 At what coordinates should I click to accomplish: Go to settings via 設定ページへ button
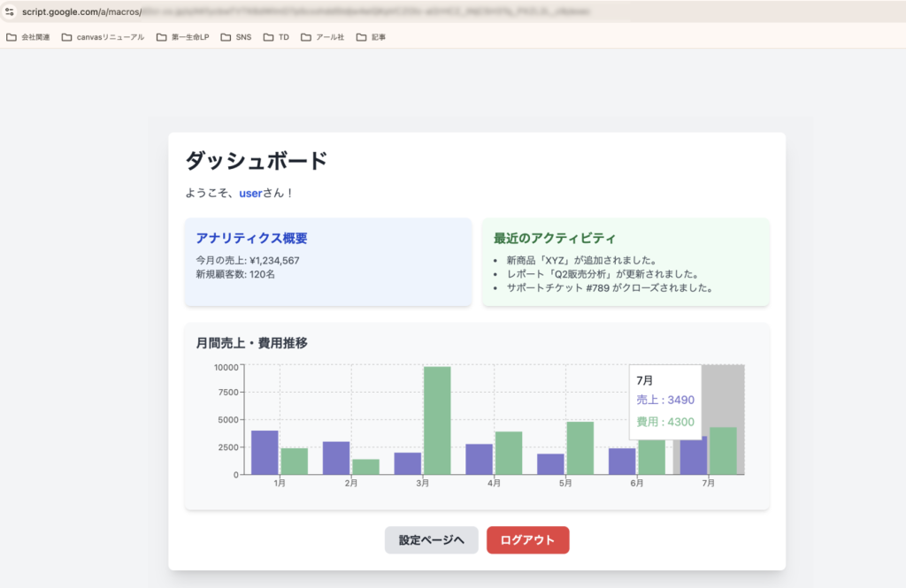pos(431,540)
